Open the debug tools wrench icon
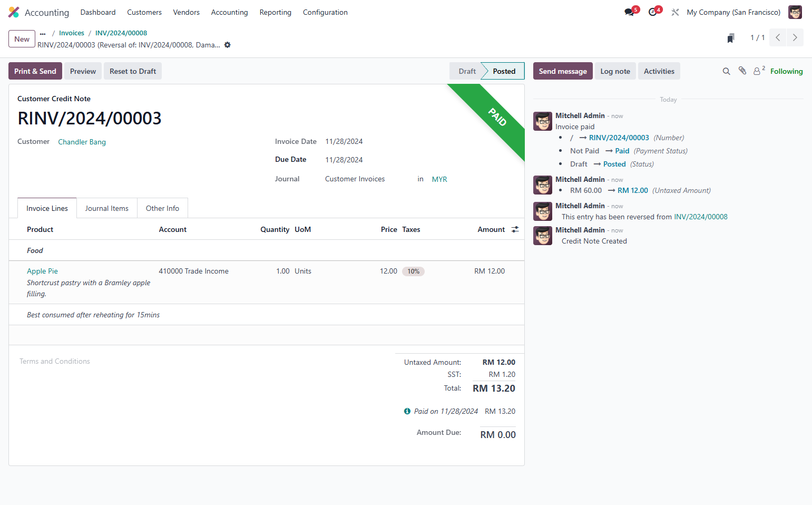 coord(675,12)
